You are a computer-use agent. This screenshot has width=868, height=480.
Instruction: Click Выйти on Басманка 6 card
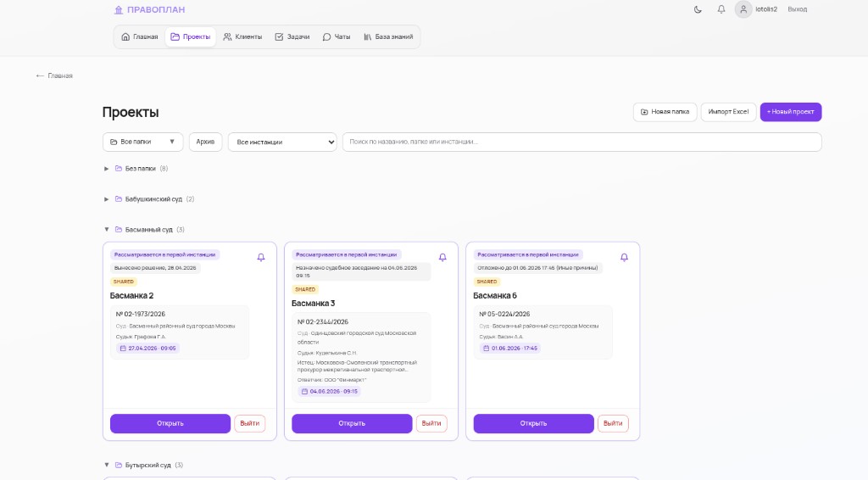(613, 423)
